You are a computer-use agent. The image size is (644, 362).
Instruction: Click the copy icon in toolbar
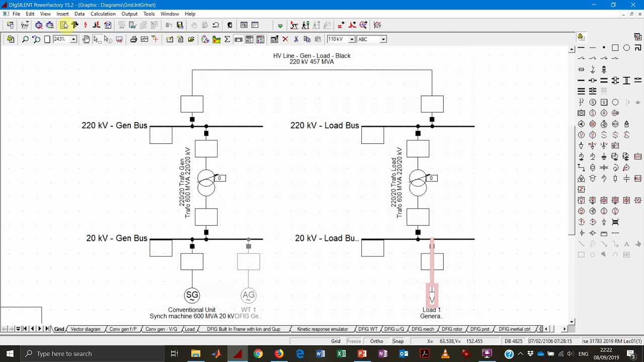tap(307, 39)
